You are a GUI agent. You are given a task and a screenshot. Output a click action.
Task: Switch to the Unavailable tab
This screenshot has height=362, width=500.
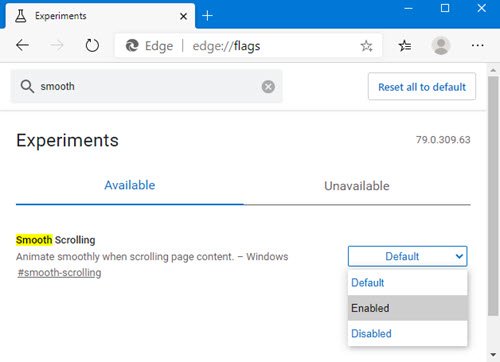pos(357,186)
